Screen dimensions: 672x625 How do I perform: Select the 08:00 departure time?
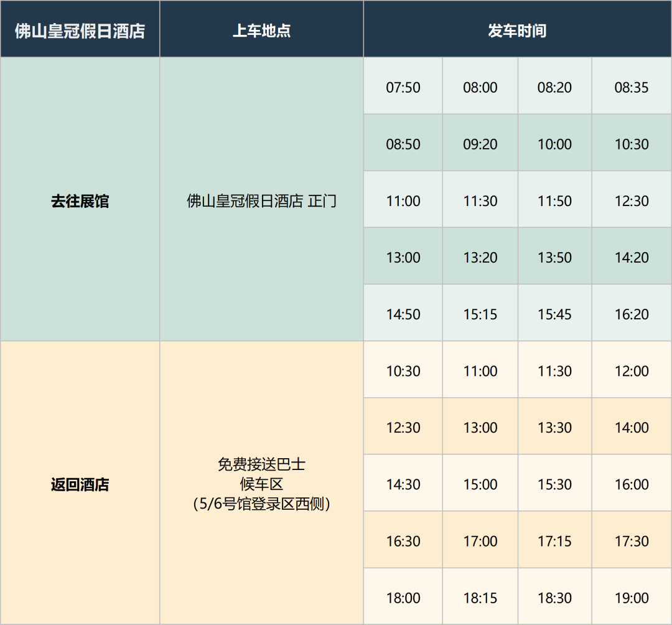point(480,86)
